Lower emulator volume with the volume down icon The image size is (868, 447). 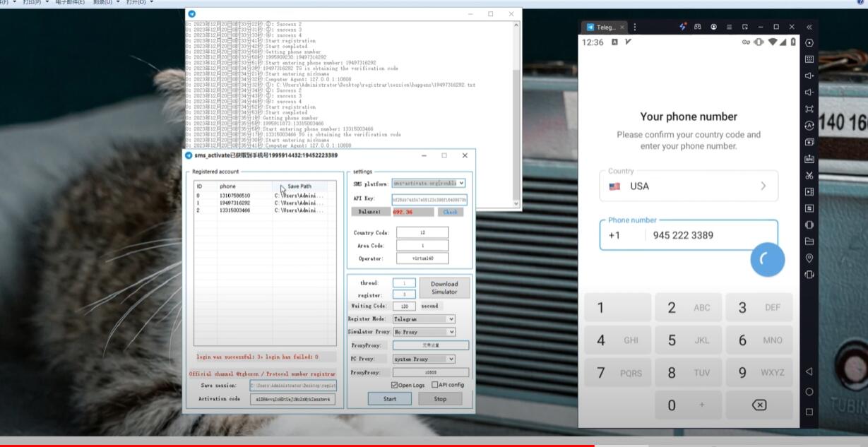coord(809,93)
